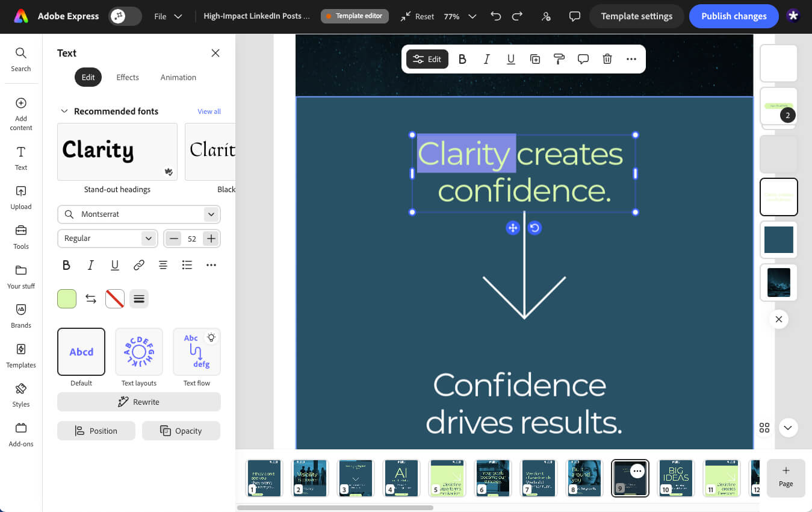This screenshot has height=512, width=812.
Task: Open share/invite people icon in top bar
Action: pos(546,16)
